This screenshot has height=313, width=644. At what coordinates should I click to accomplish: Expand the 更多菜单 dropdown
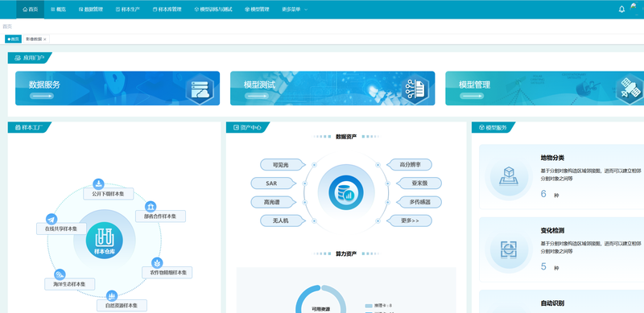coord(295,10)
